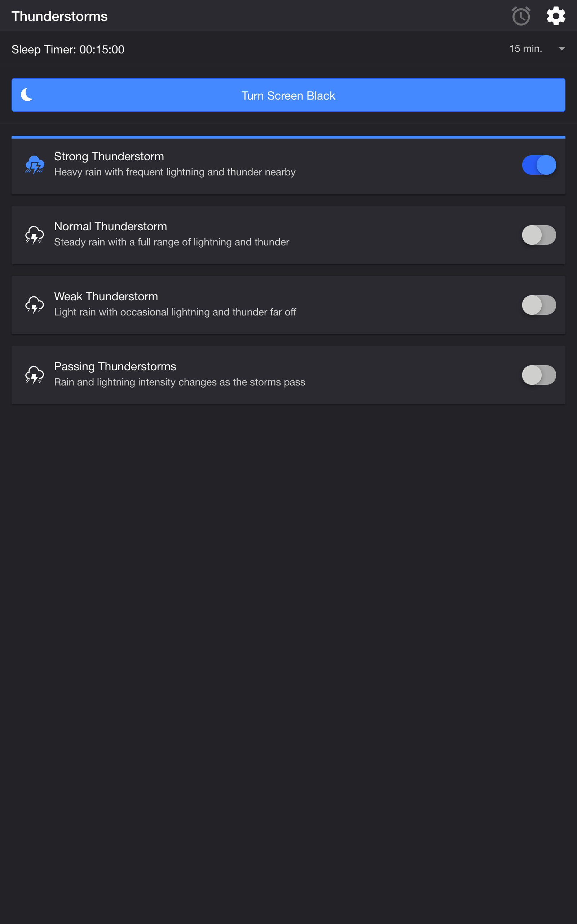Enable the Weak Thunderstorm switch
The height and width of the screenshot is (924, 577).
click(538, 305)
